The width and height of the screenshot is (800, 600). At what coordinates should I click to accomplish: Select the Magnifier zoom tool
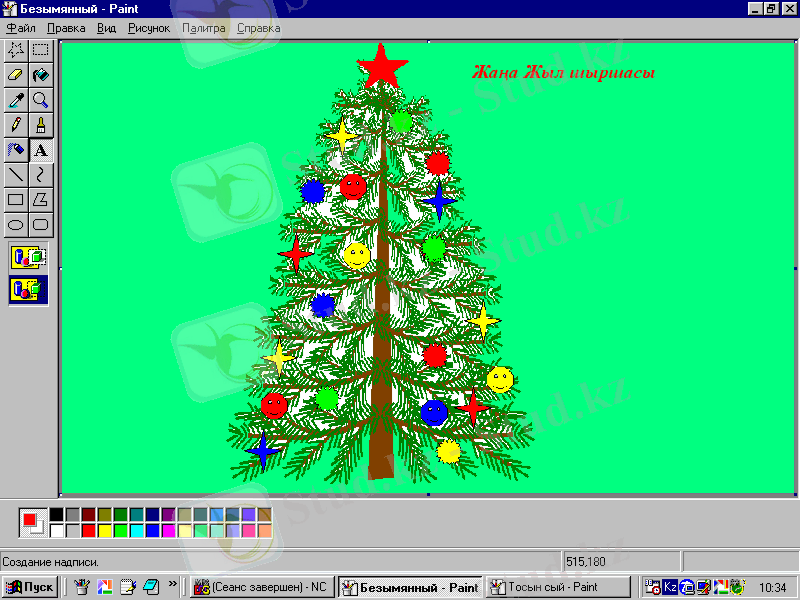click(41, 99)
